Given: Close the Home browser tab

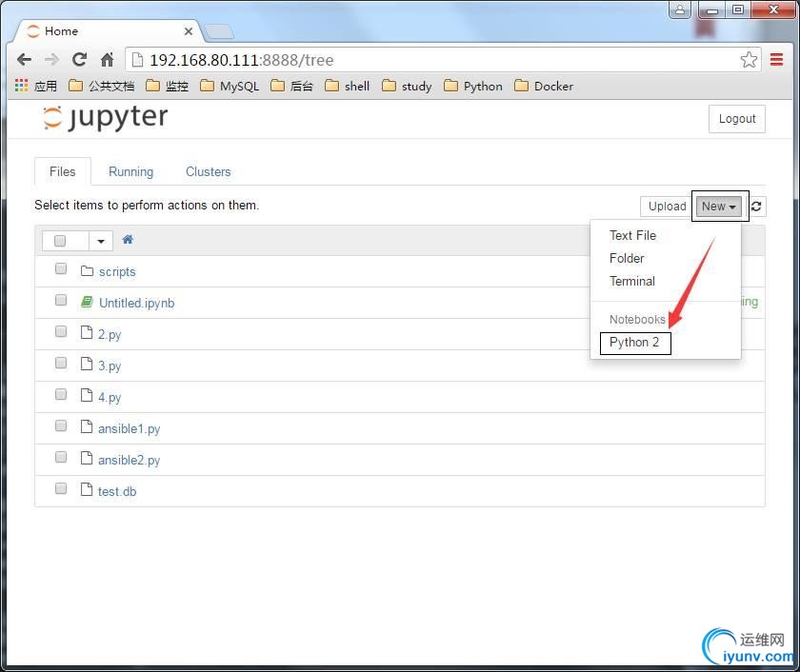Looking at the screenshot, I should point(189,31).
